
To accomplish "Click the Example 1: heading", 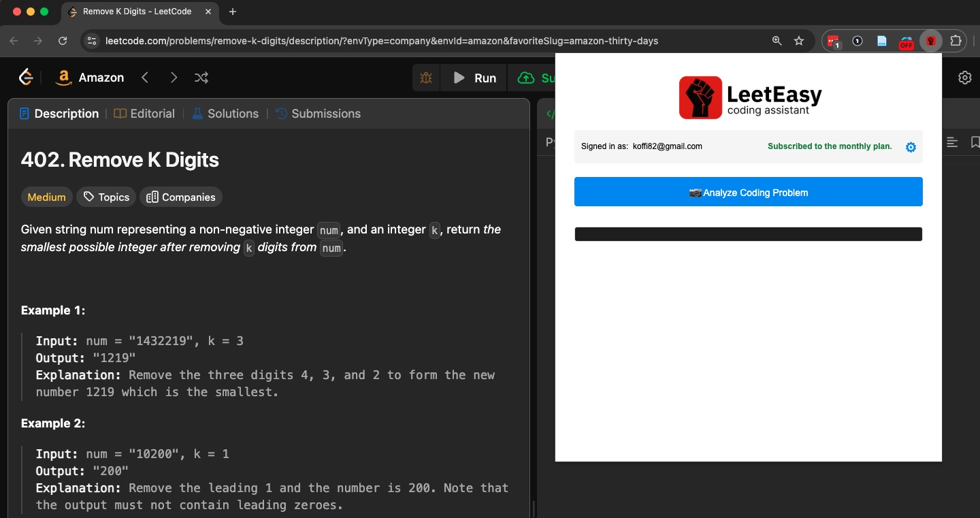I will (53, 310).
